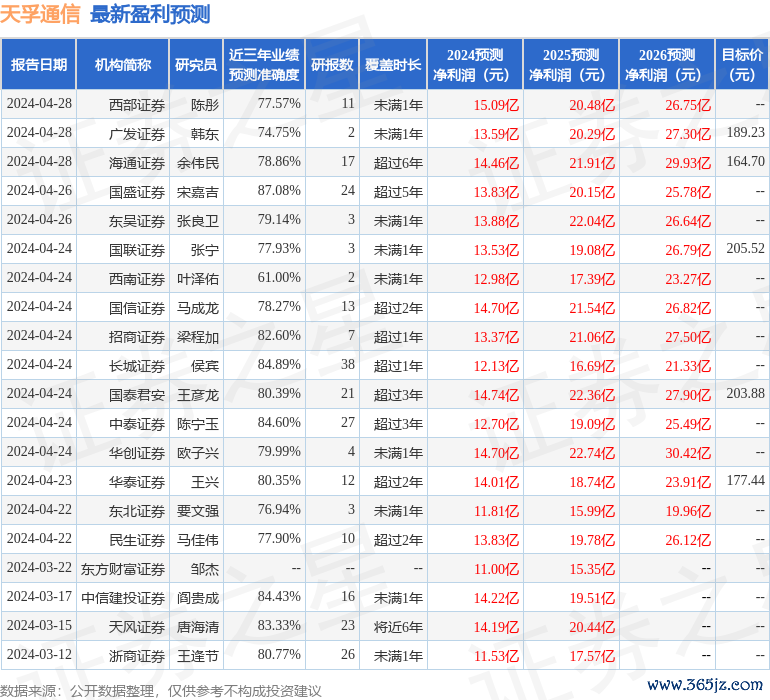Click analyst name 余伟民
The width and height of the screenshot is (770, 700).
198,163
